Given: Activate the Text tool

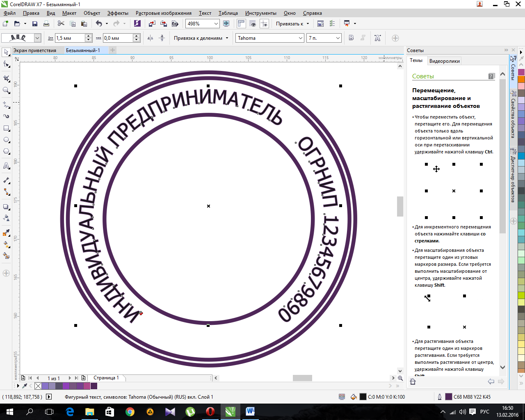Looking at the screenshot, I should [6, 166].
